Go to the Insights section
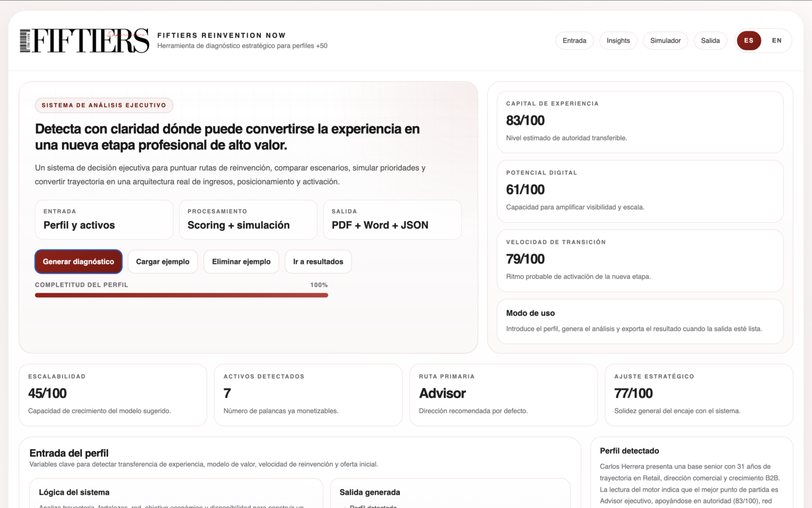Screen dimensions: 812x508 [x=618, y=41]
